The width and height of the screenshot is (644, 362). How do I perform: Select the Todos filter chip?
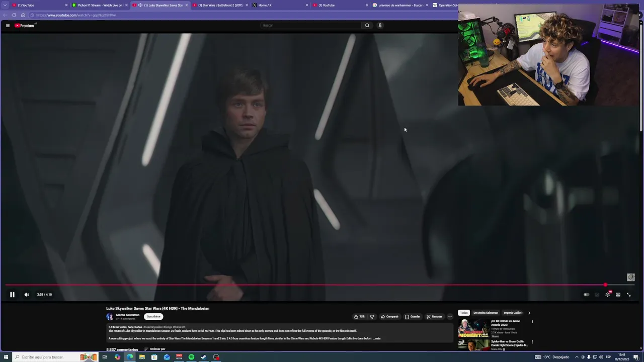(x=464, y=313)
